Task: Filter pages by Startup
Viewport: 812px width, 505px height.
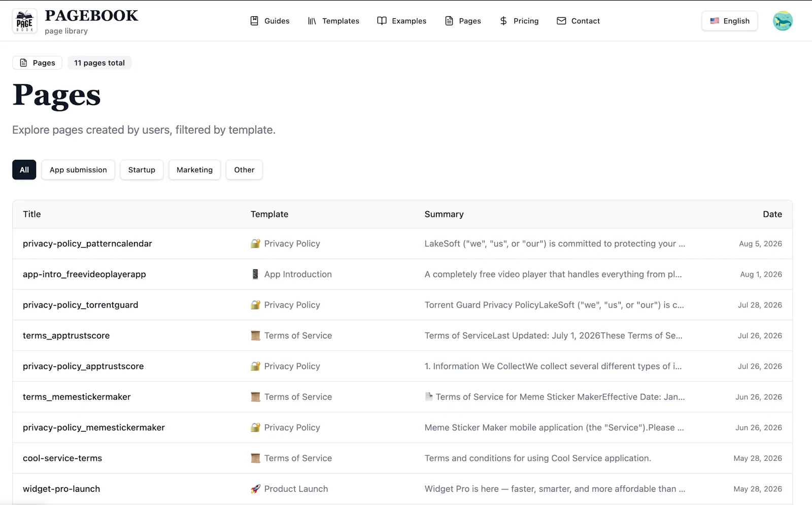Action: (x=142, y=170)
